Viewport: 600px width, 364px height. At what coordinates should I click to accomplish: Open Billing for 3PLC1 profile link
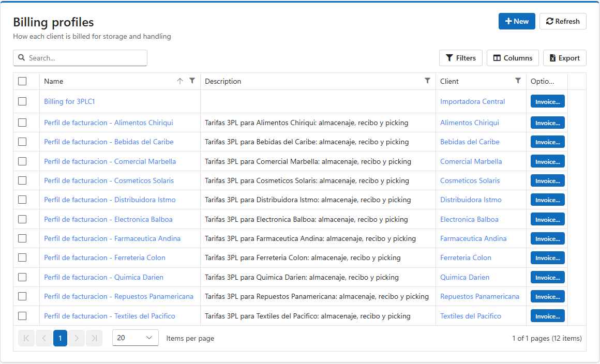pos(69,101)
